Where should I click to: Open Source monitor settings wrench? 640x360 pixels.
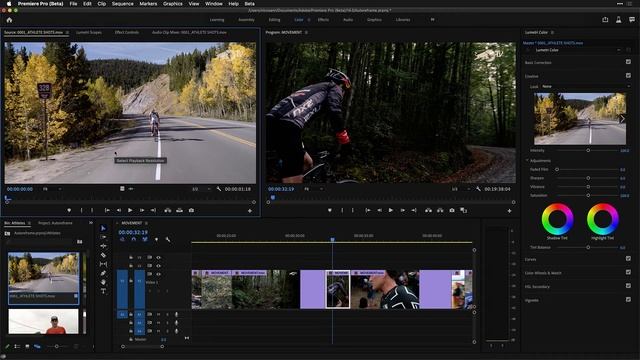[x=219, y=189]
